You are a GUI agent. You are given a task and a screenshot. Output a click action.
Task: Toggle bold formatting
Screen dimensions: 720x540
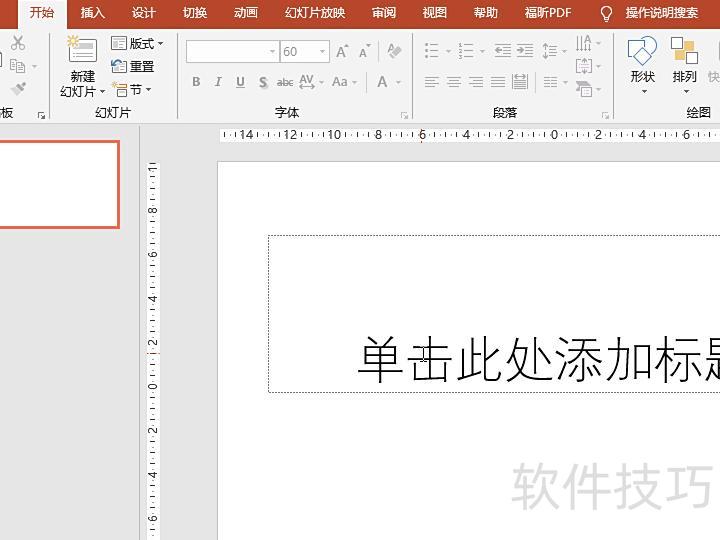(196, 82)
